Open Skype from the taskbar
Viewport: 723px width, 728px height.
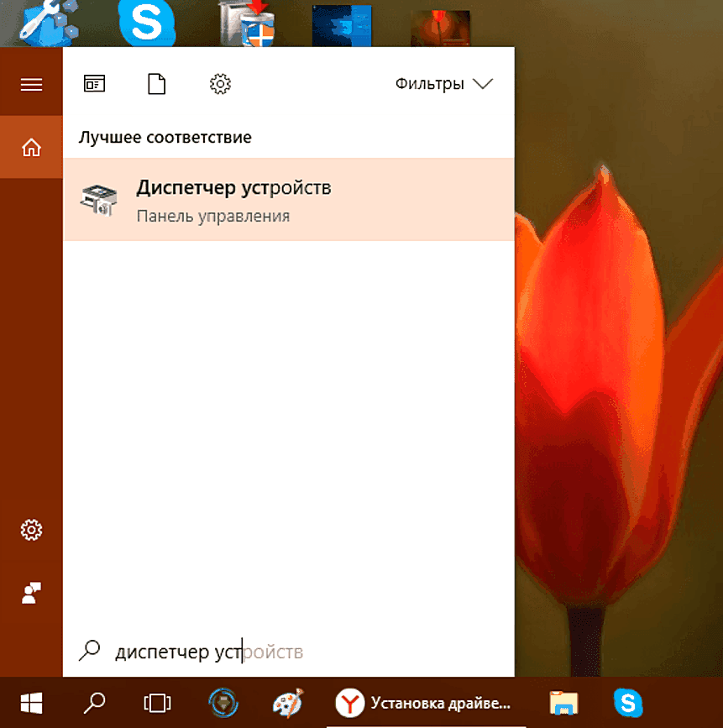625,702
